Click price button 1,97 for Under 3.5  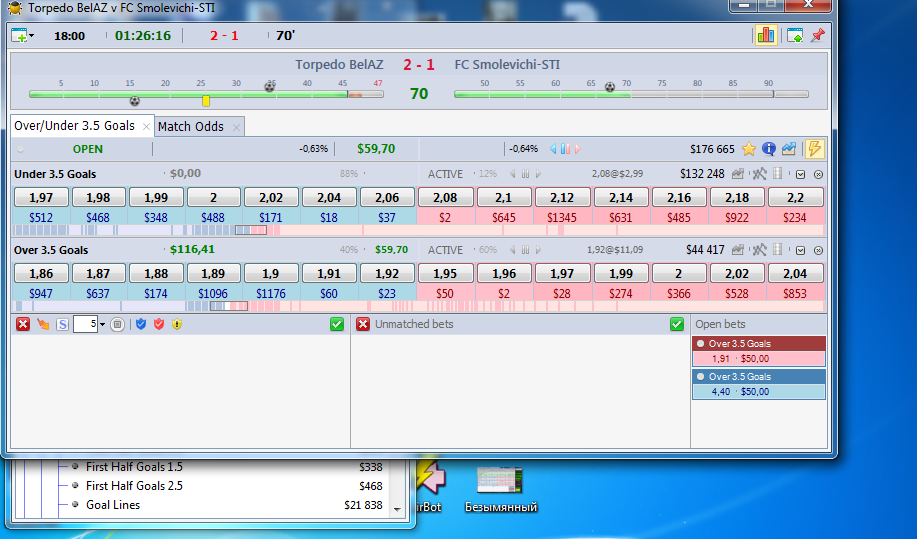click(41, 198)
